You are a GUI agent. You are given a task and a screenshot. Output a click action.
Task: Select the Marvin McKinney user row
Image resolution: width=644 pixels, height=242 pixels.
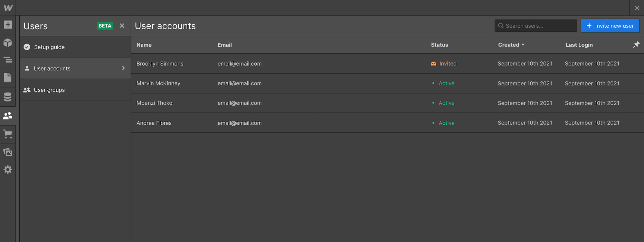[x=387, y=83]
